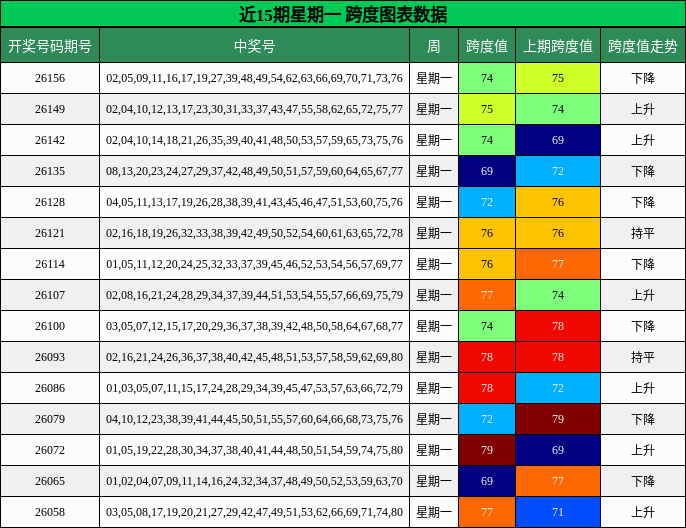
Task: Click winning numbers of issue 26065
Action: click(x=255, y=482)
